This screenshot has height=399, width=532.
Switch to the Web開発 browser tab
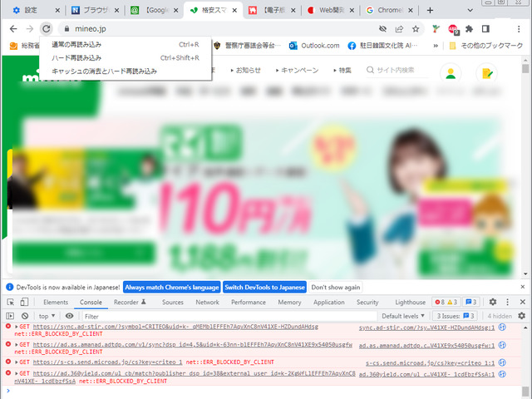[x=329, y=11]
